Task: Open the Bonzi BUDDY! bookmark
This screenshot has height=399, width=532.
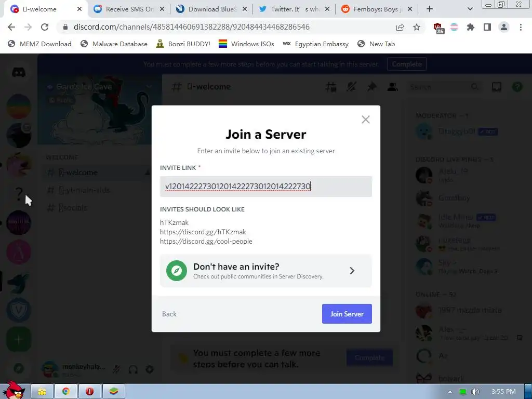Action: pos(183,44)
